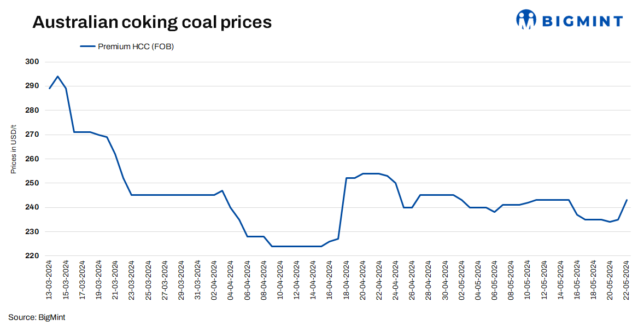The width and height of the screenshot is (644, 326).
Task: Select the Premium HCC (FOB) legend label
Action: pyautogui.click(x=136, y=46)
